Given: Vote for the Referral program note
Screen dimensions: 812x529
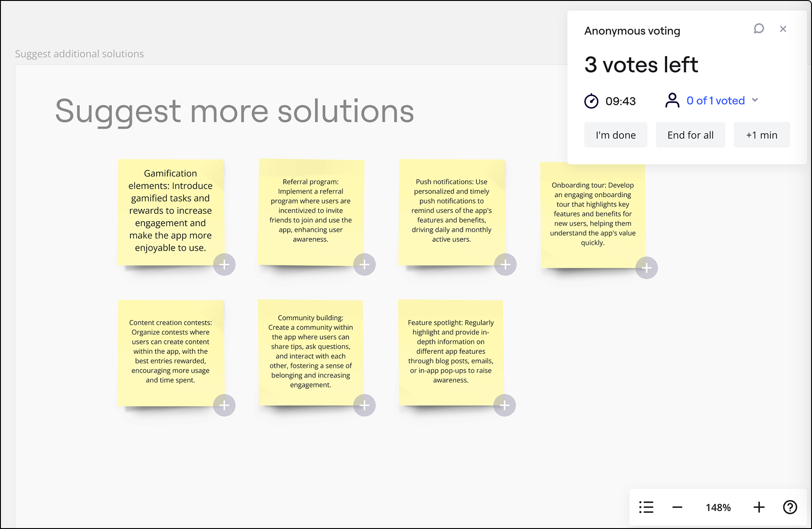Looking at the screenshot, I should tap(364, 264).
